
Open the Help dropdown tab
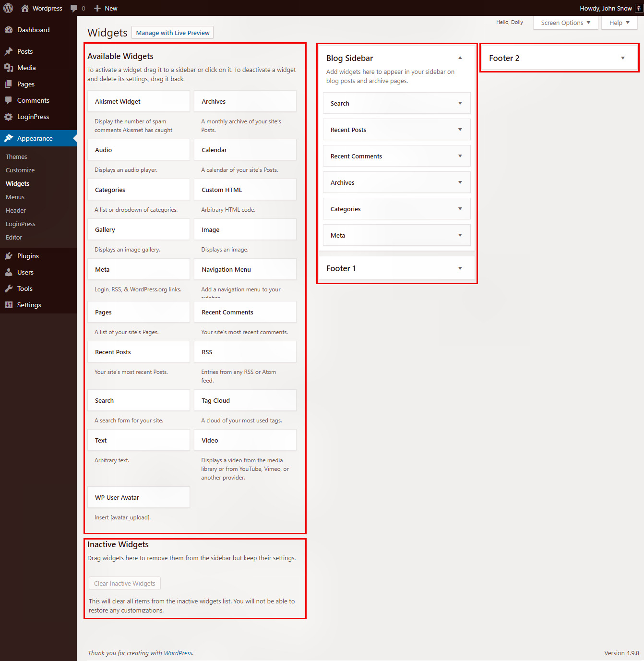620,23
